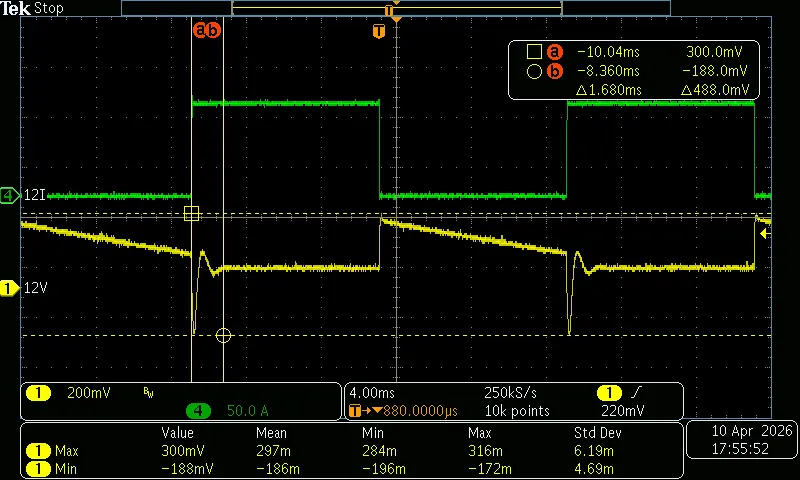Click the channel 1 badge in Max row
Viewport: 800px width, 480px height.
38,451
